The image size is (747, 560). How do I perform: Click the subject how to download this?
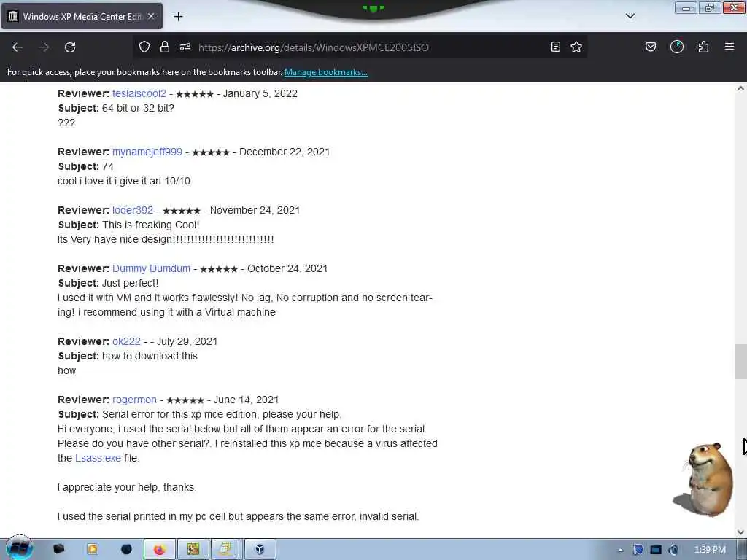(150, 356)
